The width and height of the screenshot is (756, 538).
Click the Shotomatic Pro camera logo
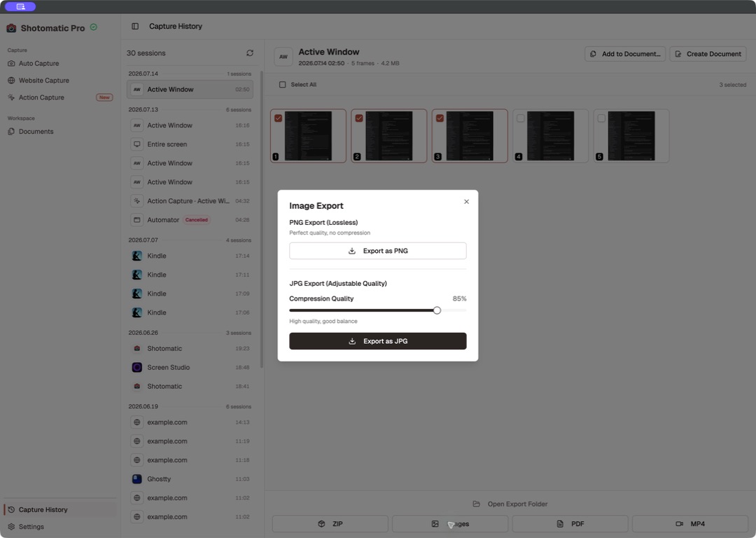point(11,28)
